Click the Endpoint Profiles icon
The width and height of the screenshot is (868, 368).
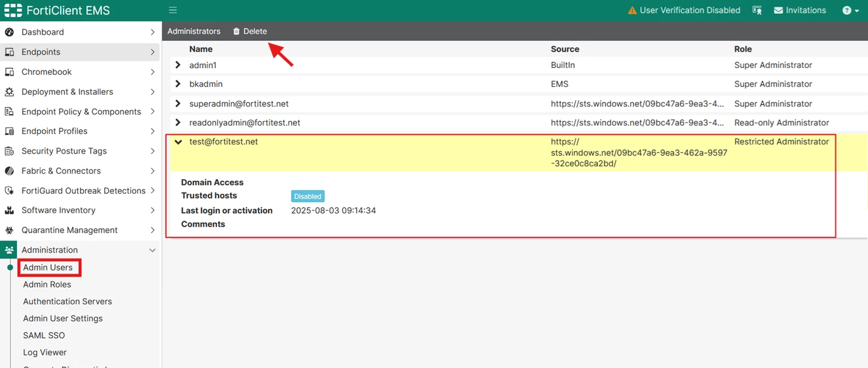tap(9, 131)
